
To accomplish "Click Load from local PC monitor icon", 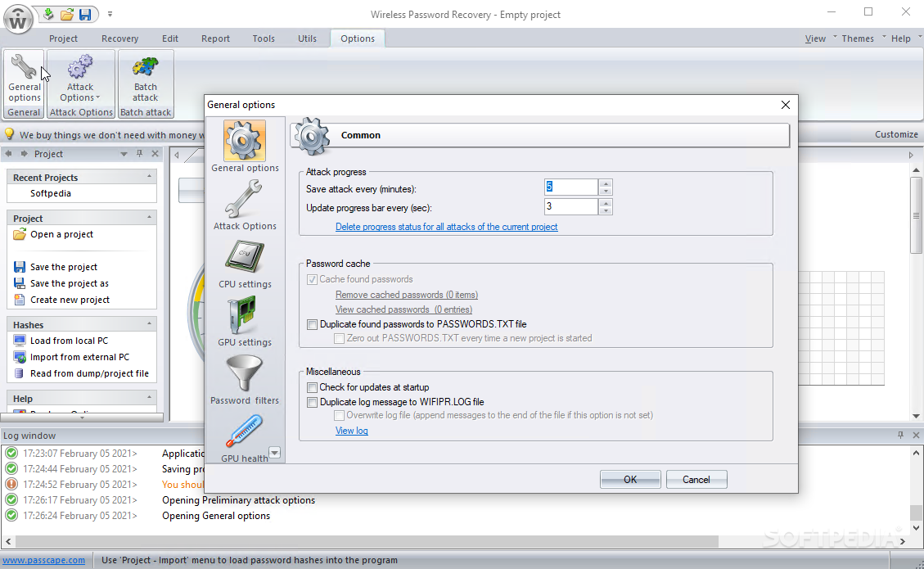I will 20,341.
